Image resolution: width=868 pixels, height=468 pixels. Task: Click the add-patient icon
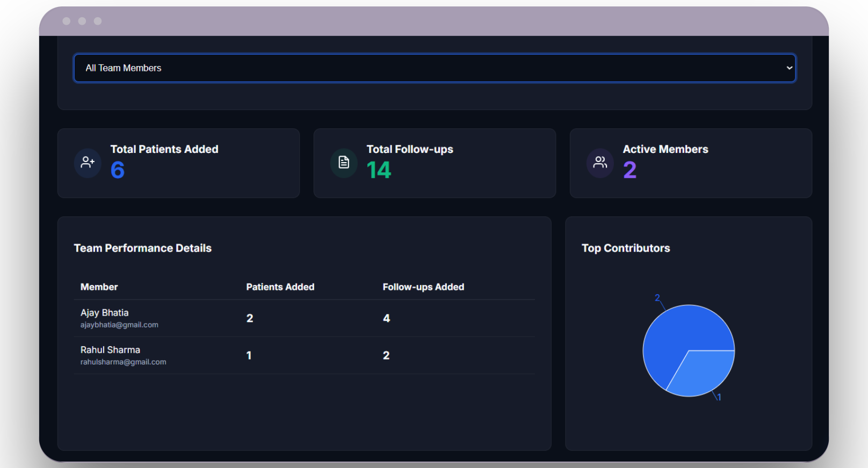[88, 163]
